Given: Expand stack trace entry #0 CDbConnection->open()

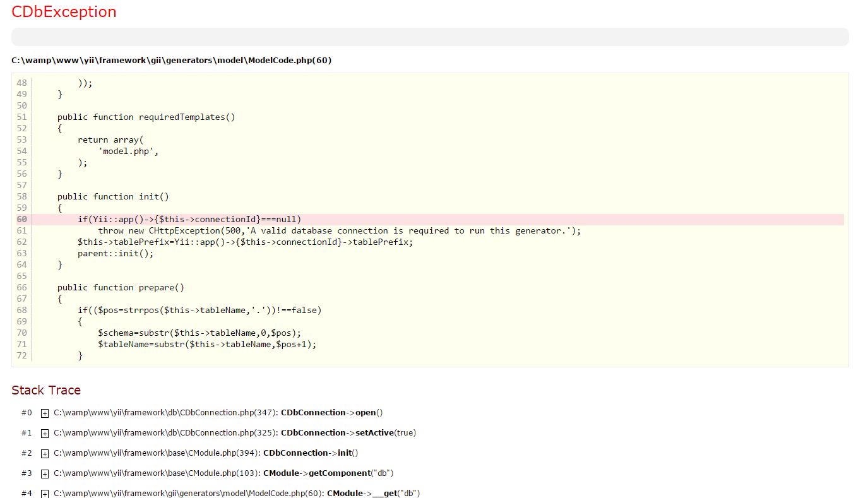Looking at the screenshot, I should click(x=45, y=413).
